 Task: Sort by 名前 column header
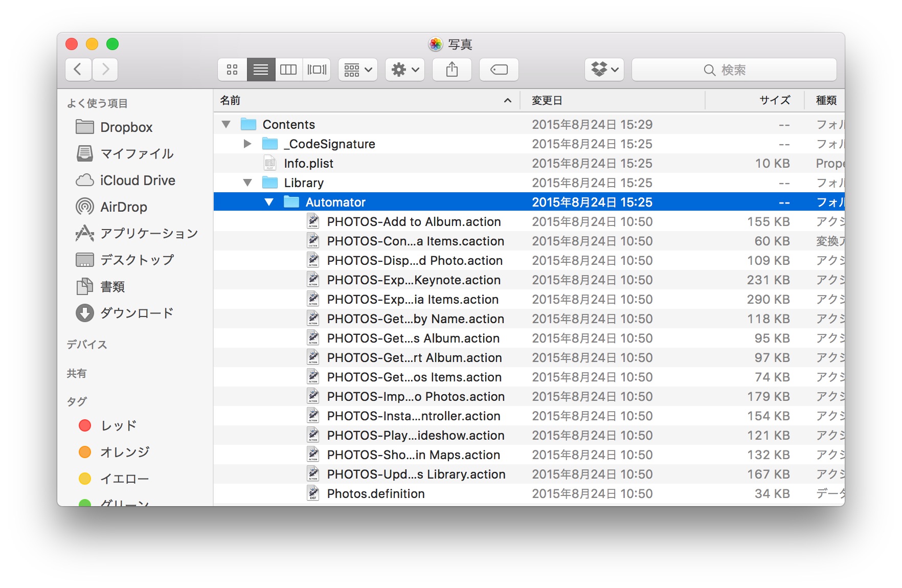366,101
